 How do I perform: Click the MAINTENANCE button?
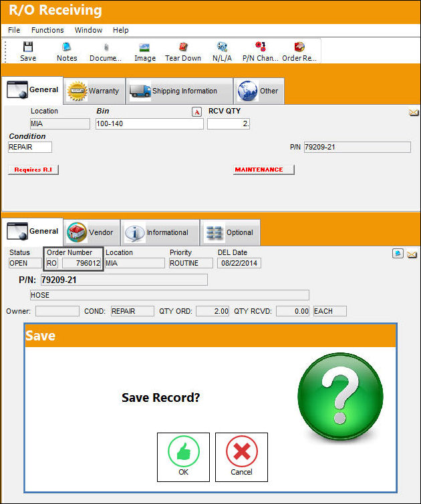[263, 170]
